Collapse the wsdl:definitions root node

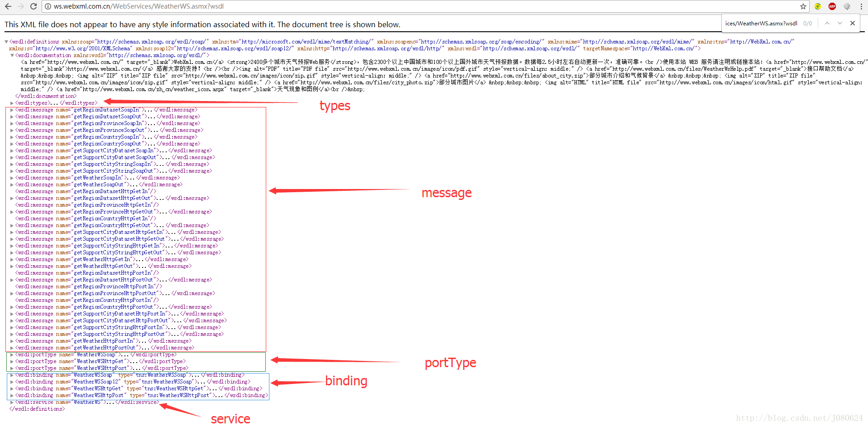(x=6, y=42)
